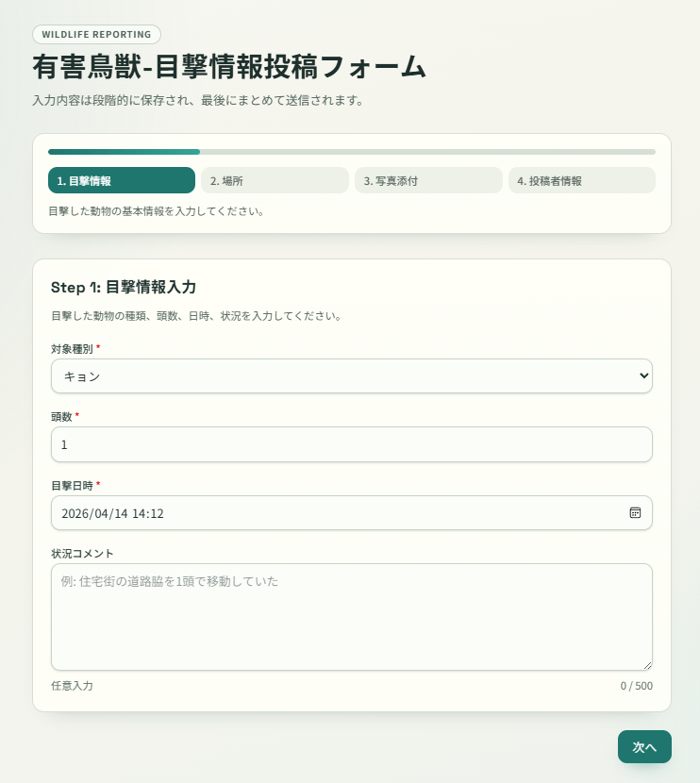Click the 状況コメント field label
The height and width of the screenshot is (783, 700).
coord(82,553)
